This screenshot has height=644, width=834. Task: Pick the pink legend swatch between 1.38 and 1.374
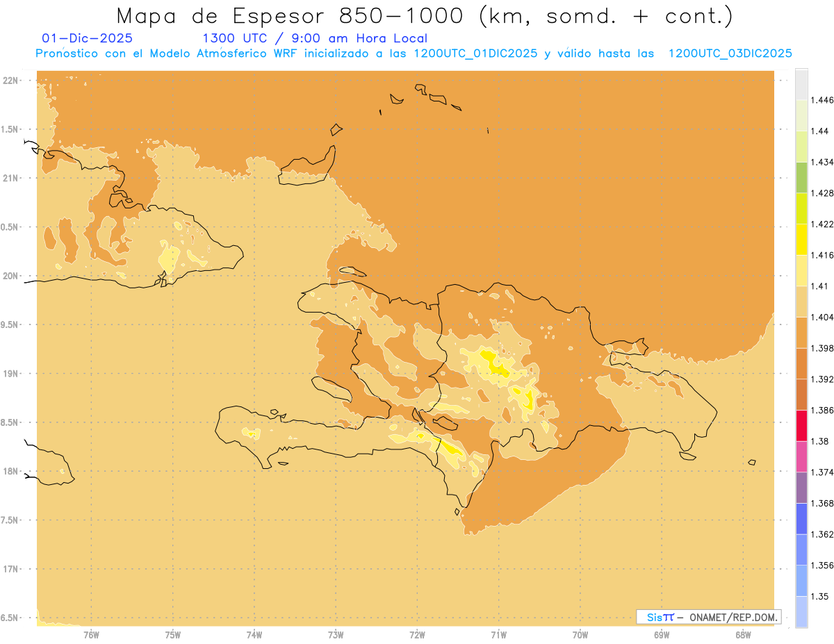[x=801, y=456]
